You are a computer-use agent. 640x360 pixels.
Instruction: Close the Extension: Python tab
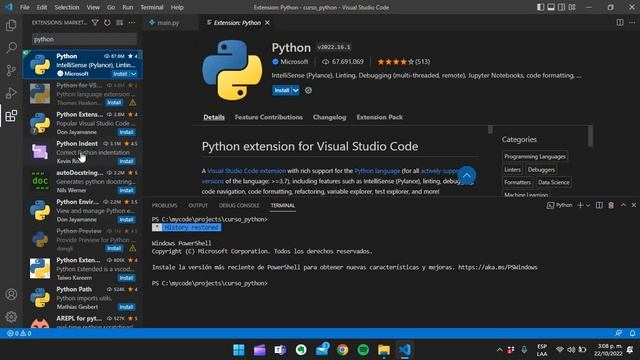point(267,23)
